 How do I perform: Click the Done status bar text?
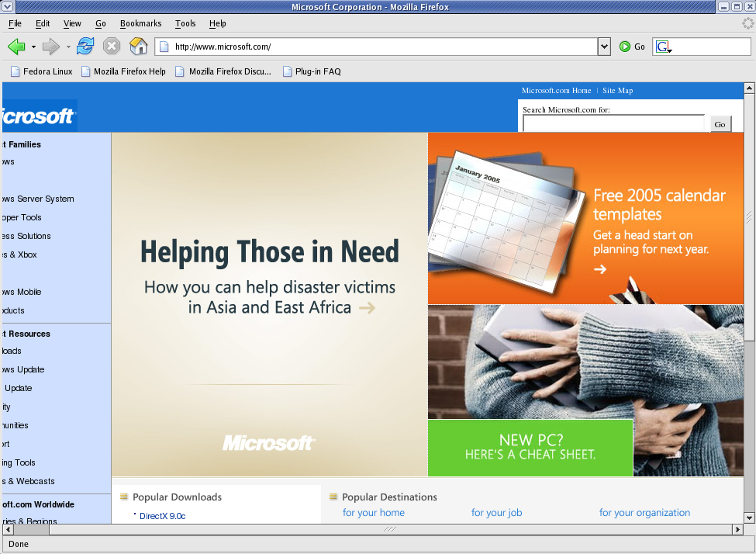click(x=19, y=545)
